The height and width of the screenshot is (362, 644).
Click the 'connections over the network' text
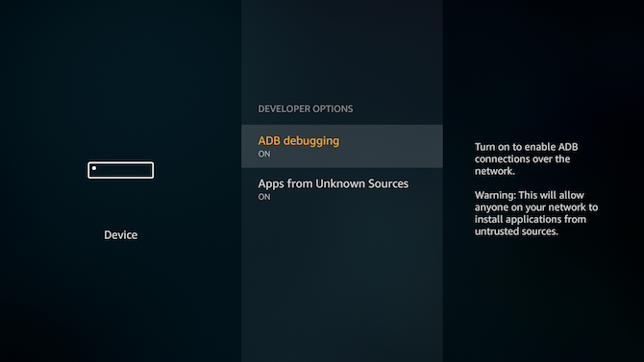point(522,165)
